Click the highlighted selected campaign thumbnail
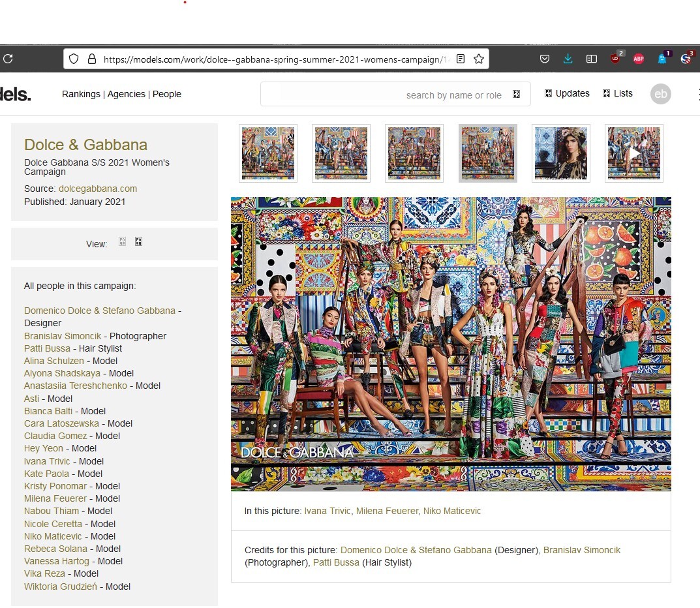This screenshot has height=608, width=700. pyautogui.click(x=488, y=153)
